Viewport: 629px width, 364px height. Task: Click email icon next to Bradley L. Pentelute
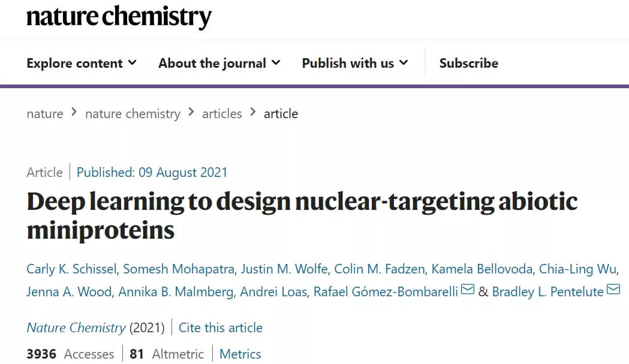(613, 290)
